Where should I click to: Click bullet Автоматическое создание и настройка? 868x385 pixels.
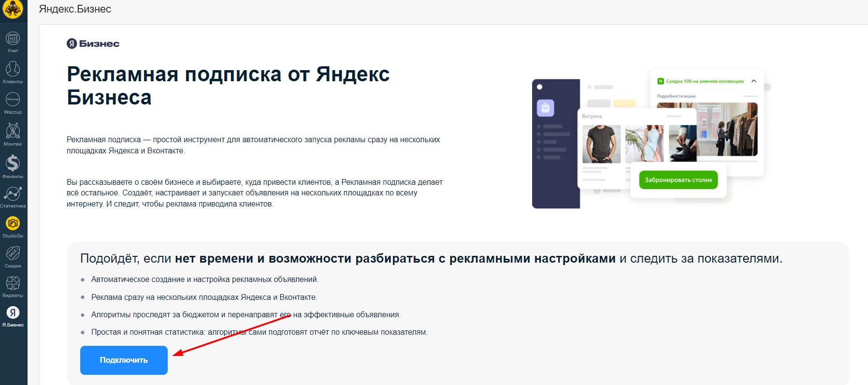coord(205,280)
